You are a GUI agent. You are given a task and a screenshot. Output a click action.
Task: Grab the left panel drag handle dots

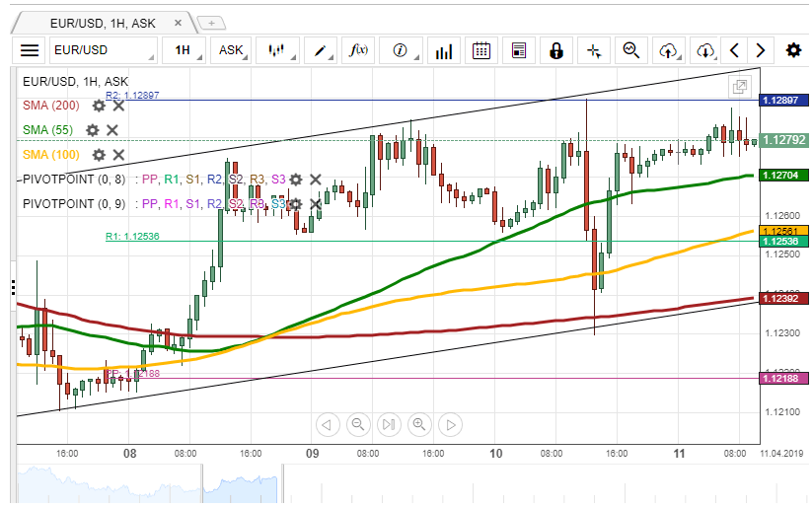pyautogui.click(x=13, y=287)
